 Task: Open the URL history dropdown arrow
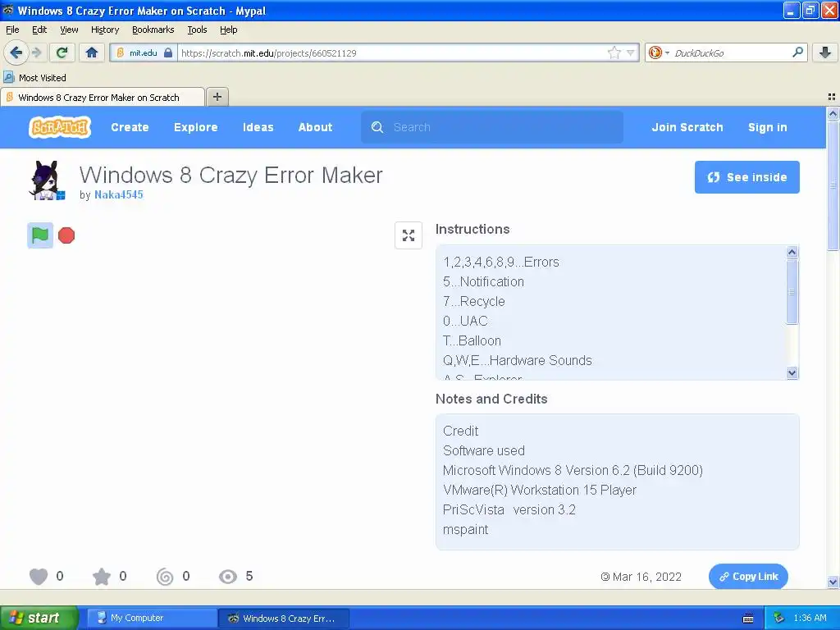point(631,52)
